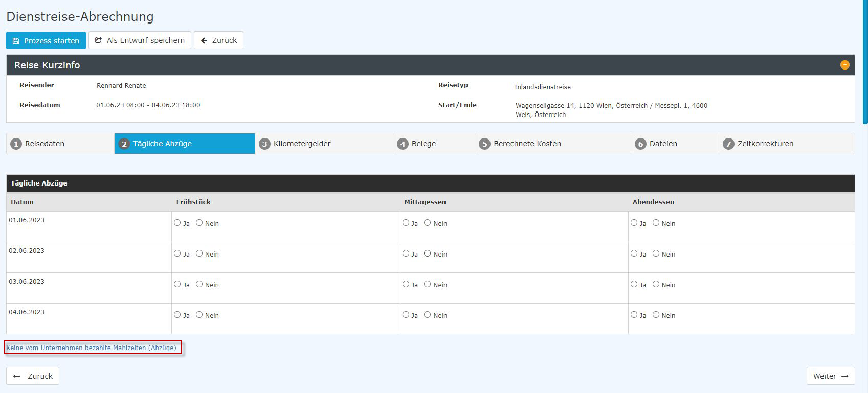This screenshot has height=393, width=868.
Task: Select Ja for Abendessen on 01.06.2023
Action: [634, 223]
